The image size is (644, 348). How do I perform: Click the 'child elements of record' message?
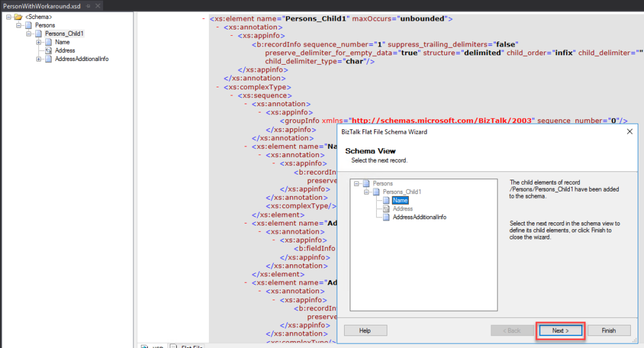pos(564,189)
